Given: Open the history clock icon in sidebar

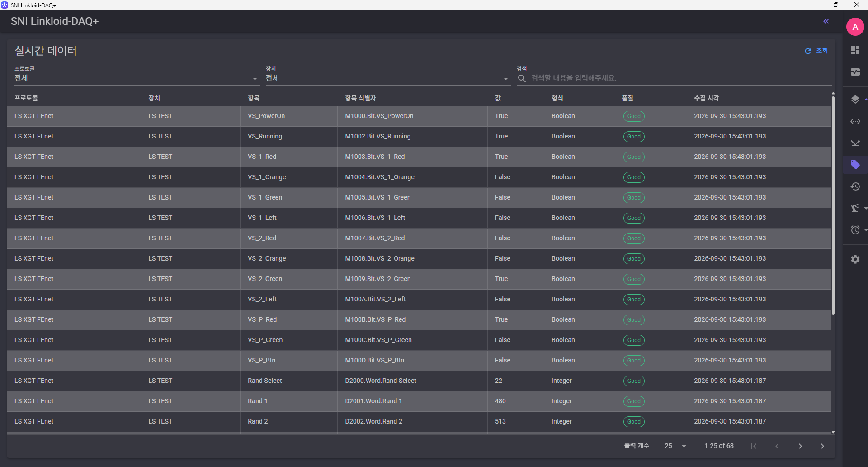Looking at the screenshot, I should click(855, 186).
